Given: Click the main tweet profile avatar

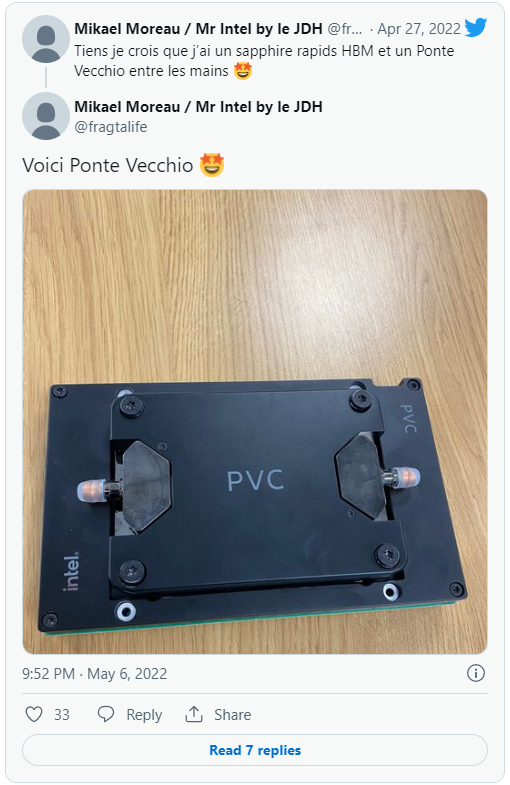Looking at the screenshot, I should (x=46, y=116).
